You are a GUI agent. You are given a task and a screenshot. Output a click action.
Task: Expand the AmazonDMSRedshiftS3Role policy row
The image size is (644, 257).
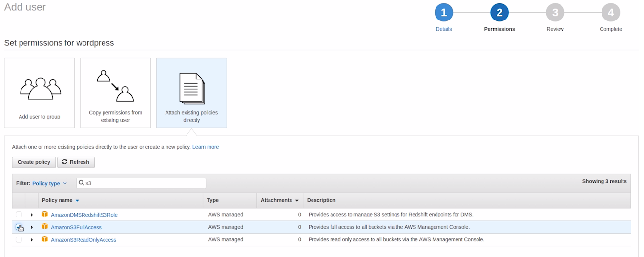(32, 215)
